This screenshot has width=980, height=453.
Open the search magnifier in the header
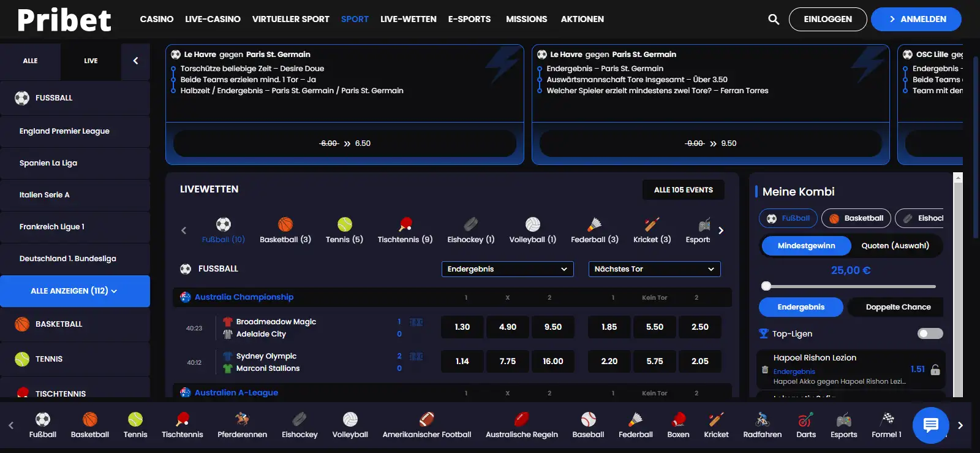pos(774,19)
